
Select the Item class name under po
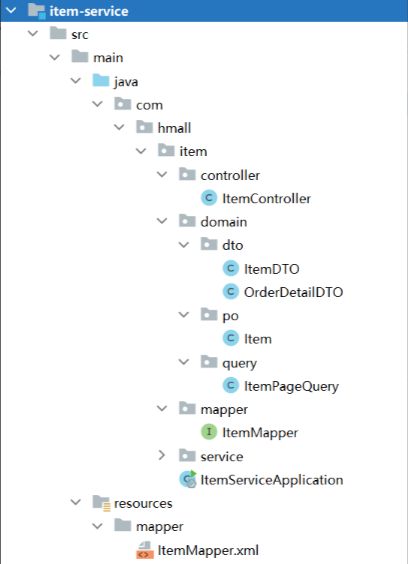(258, 339)
